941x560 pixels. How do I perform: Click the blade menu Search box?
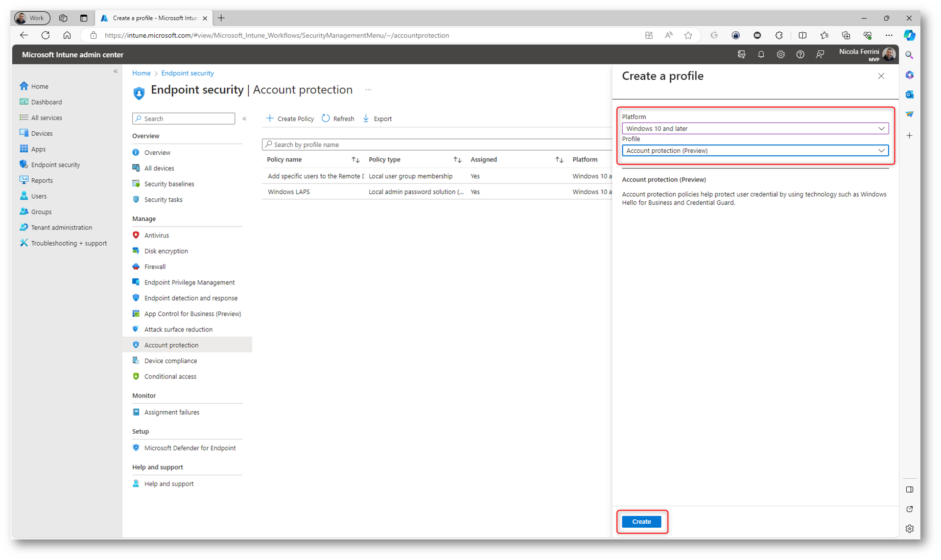click(x=184, y=118)
